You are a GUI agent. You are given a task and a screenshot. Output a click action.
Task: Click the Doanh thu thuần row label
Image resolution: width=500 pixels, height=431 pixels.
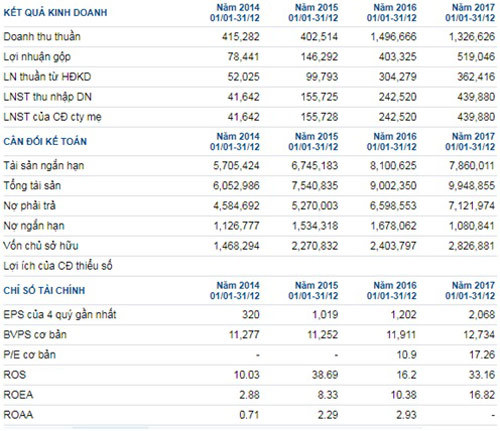(x=42, y=36)
